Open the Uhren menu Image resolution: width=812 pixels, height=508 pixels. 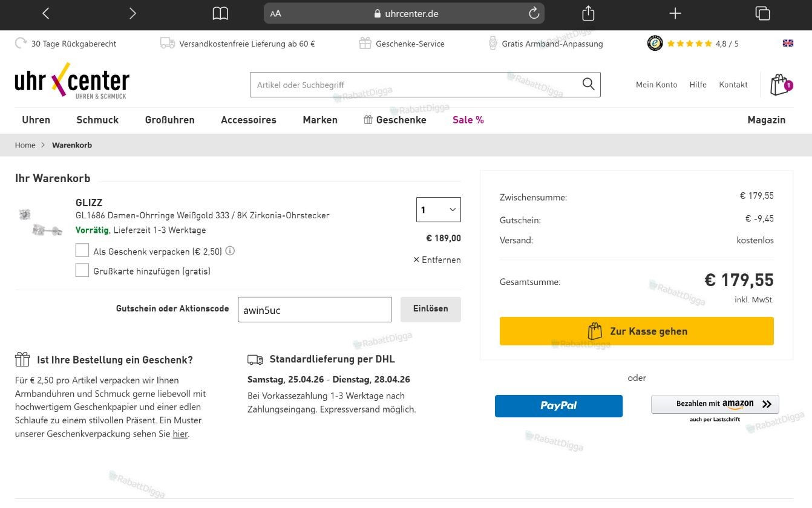pos(36,120)
